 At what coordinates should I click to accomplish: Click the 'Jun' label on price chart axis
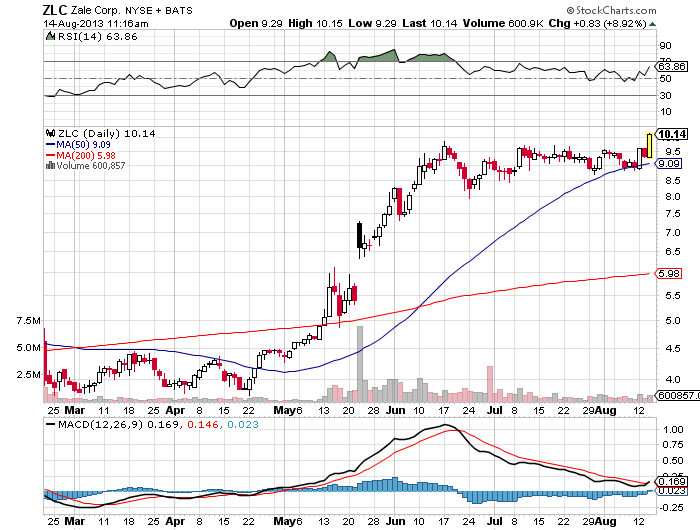pos(396,410)
